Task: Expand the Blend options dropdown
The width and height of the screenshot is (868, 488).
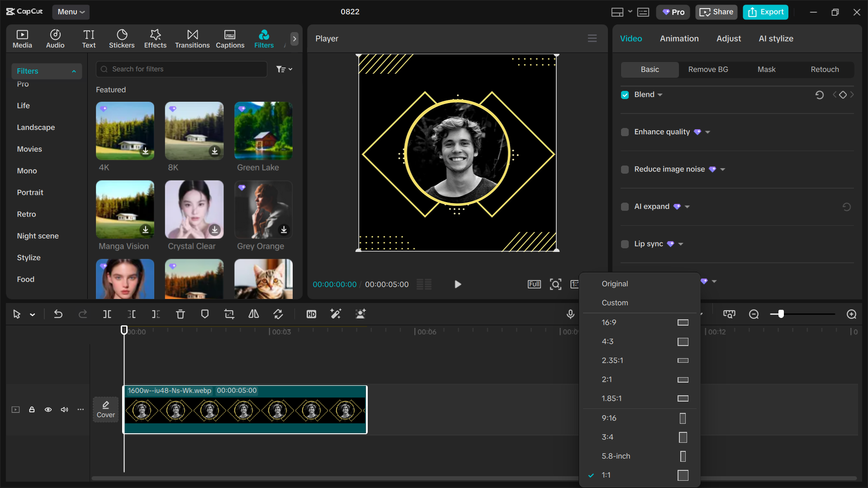Action: click(659, 95)
